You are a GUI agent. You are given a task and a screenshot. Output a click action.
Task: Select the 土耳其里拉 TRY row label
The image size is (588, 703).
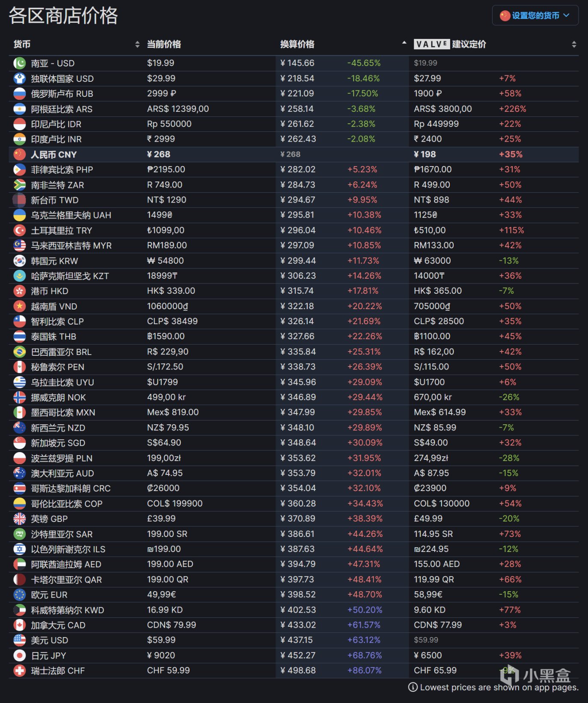pos(61,231)
